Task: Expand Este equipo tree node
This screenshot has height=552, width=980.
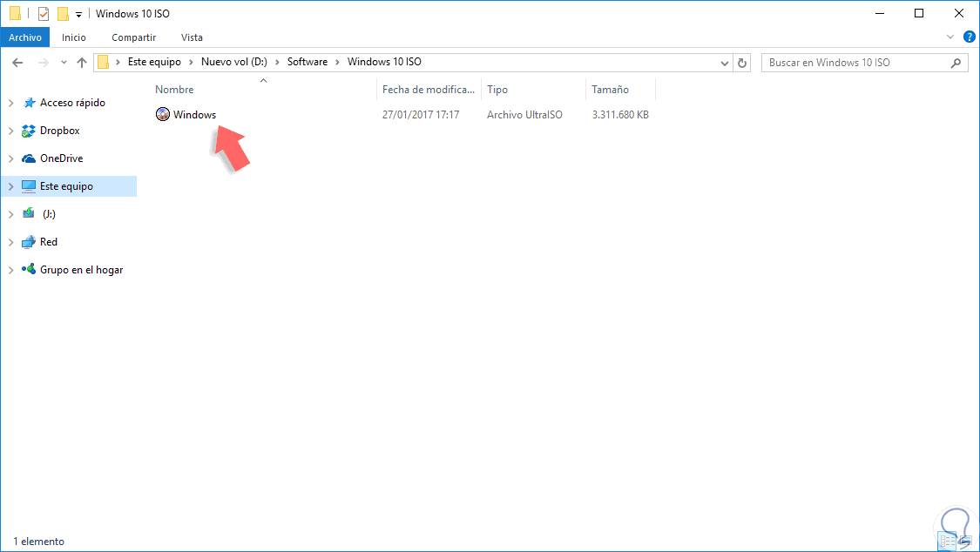Action: coord(10,186)
